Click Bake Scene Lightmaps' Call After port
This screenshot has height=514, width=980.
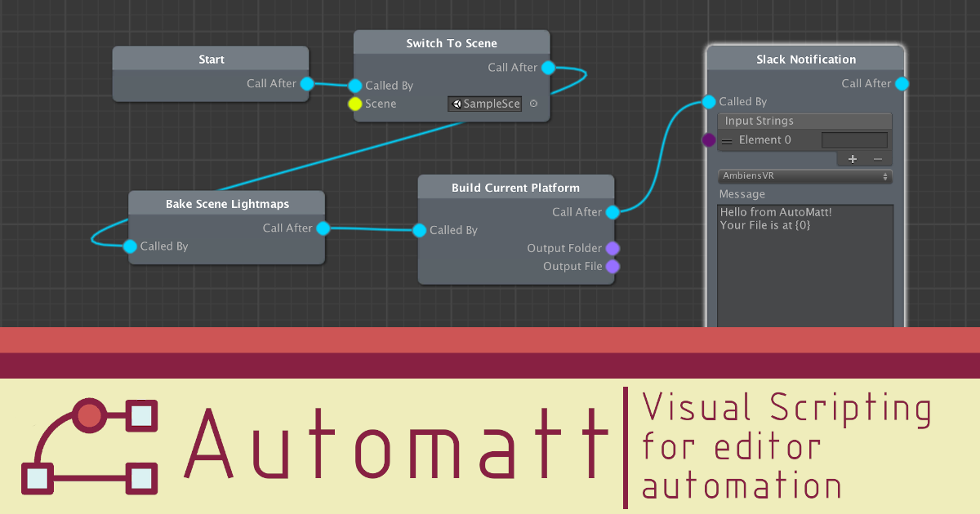[x=323, y=228]
